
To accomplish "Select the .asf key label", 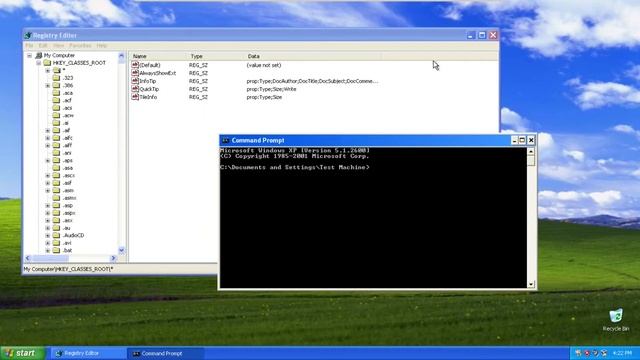I will (67, 183).
